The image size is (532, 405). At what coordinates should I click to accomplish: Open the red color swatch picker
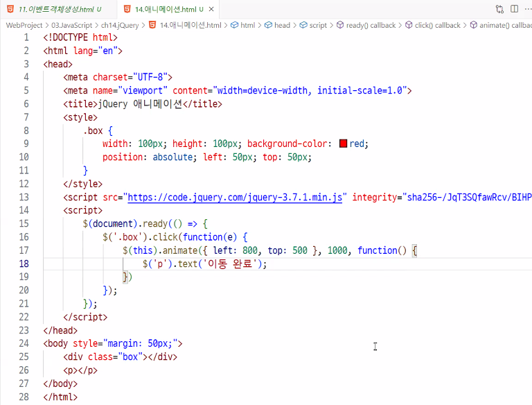pos(343,144)
